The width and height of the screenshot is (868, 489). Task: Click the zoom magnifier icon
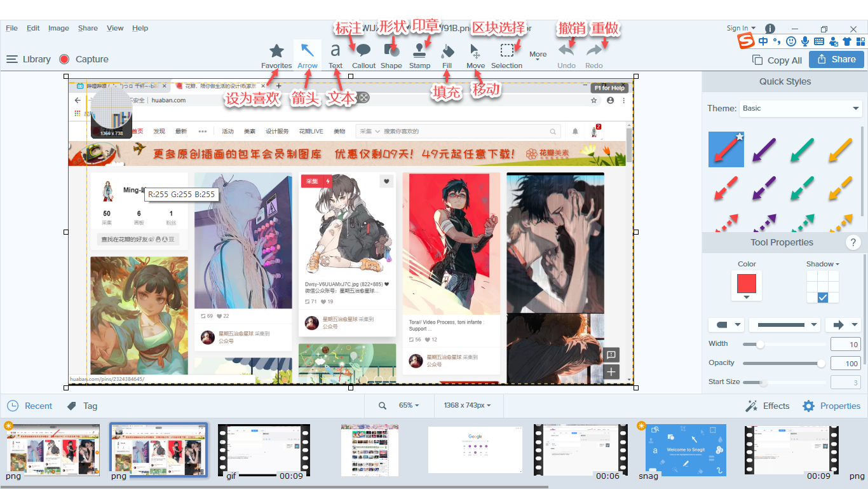click(x=383, y=406)
